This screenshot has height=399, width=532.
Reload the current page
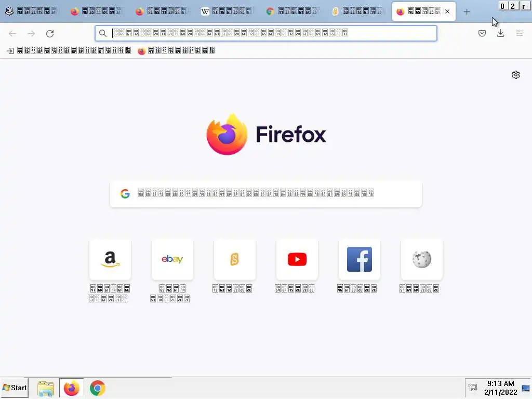coord(50,33)
